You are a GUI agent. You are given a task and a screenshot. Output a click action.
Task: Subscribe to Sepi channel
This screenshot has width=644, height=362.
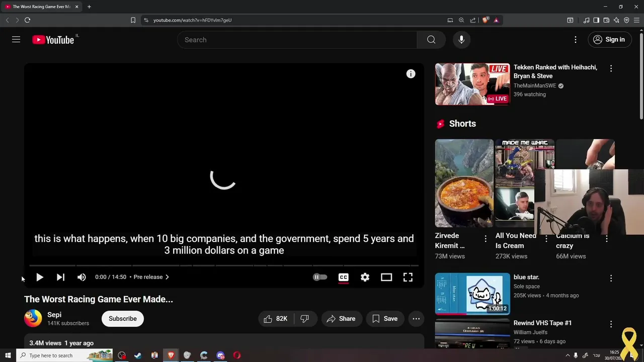coord(123,319)
